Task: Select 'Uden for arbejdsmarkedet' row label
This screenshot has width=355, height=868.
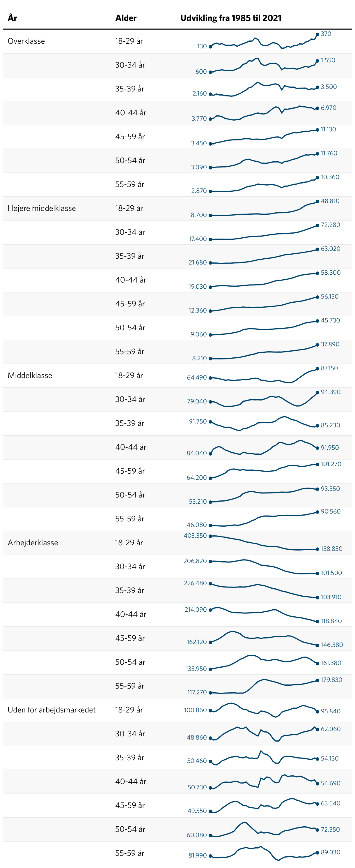Action: [x=52, y=710]
